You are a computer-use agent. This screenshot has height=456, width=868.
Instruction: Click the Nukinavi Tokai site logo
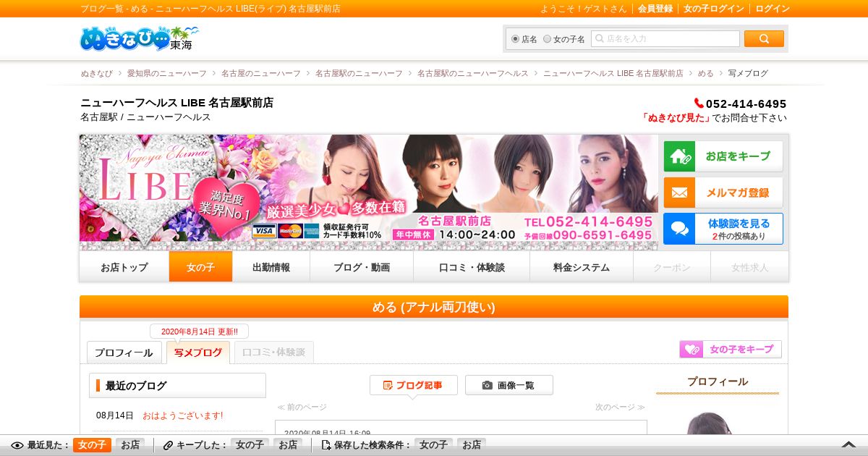coord(139,38)
